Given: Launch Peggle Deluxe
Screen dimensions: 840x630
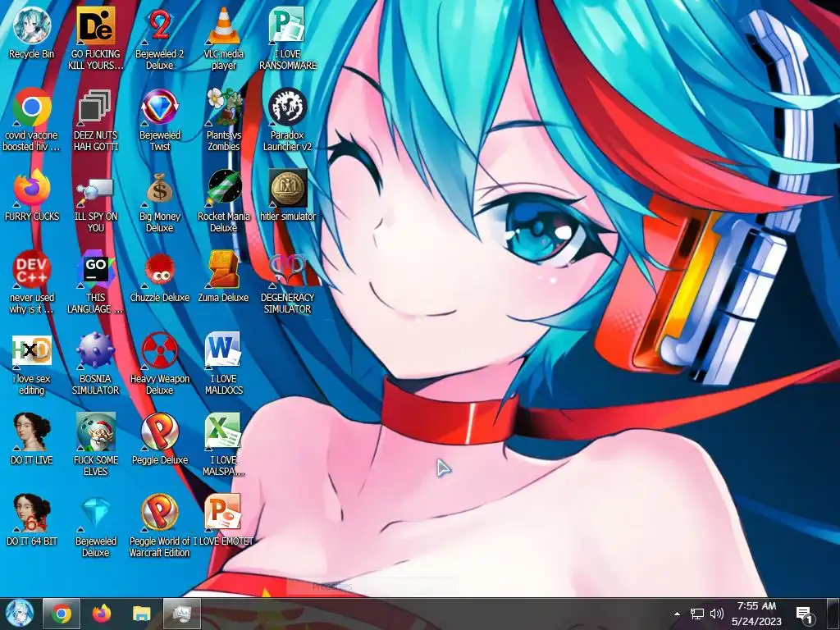Looking at the screenshot, I should [x=160, y=438].
